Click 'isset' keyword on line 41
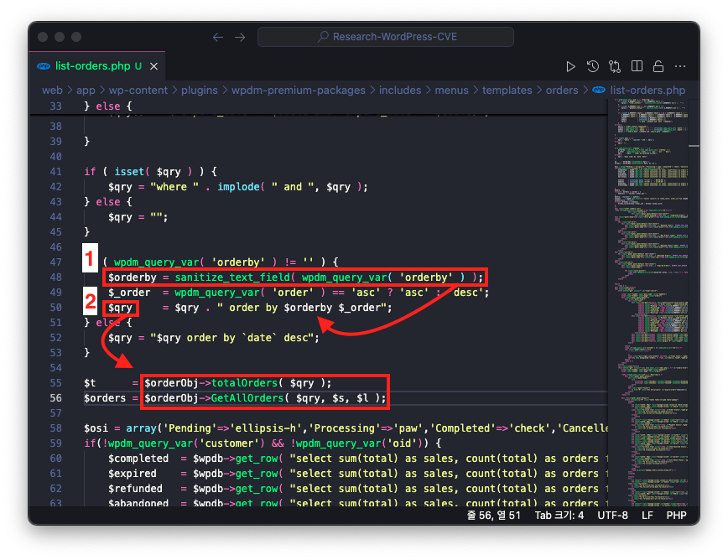Screen dimensions: 728x560 [x=129, y=172]
